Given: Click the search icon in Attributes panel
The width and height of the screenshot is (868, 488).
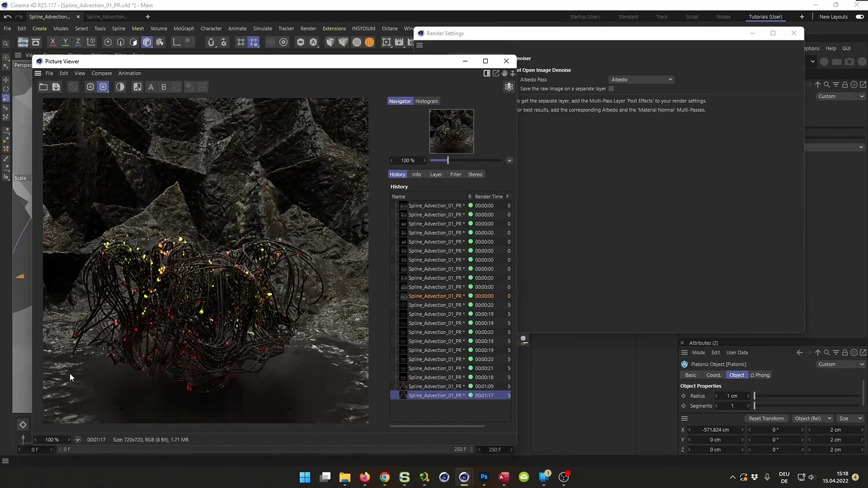Looking at the screenshot, I should pyautogui.click(x=826, y=352).
